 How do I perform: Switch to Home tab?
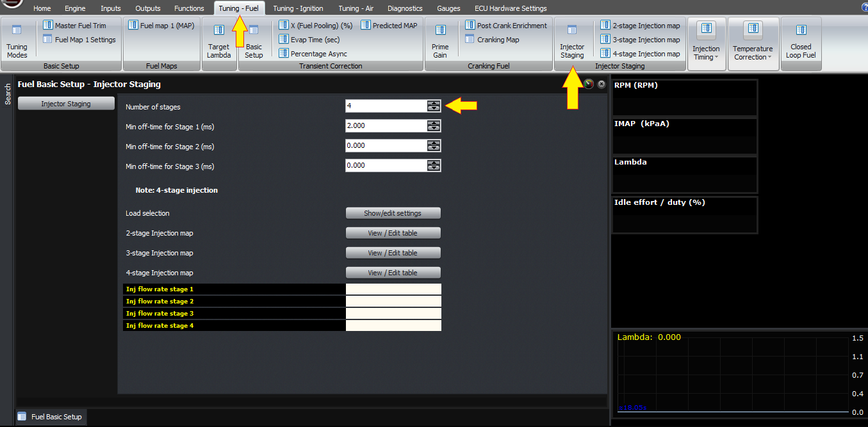[x=42, y=8]
